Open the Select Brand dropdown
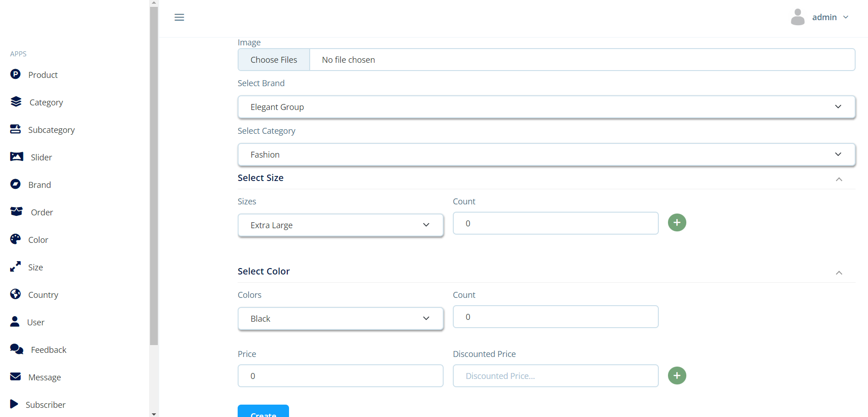The width and height of the screenshot is (868, 417). 546,107
